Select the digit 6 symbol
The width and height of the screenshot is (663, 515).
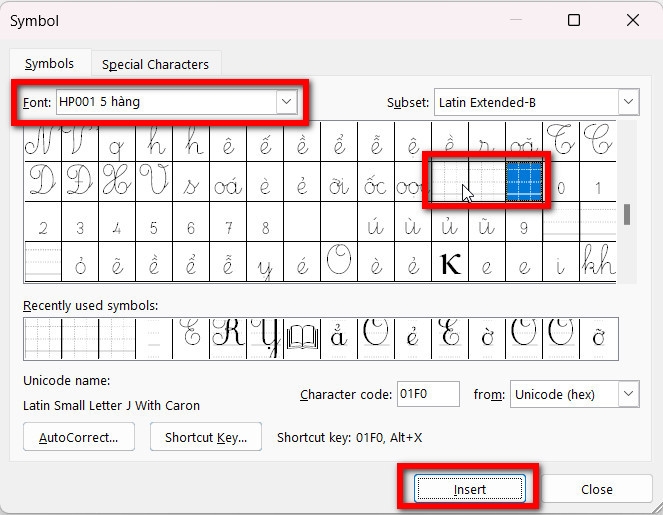tap(191, 222)
